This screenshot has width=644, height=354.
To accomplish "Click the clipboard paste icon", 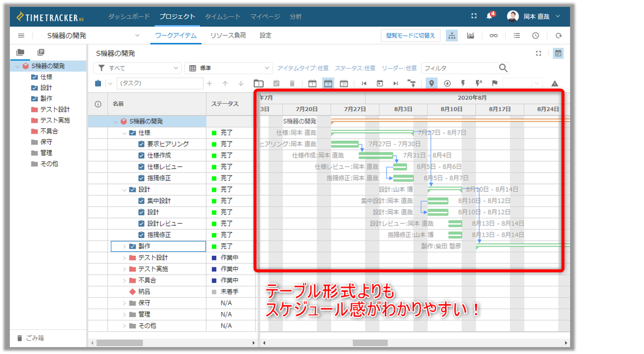I will (x=98, y=83).
